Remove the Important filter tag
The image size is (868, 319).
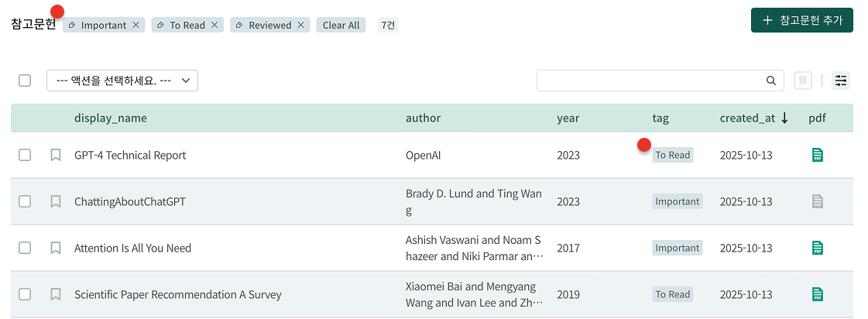tap(136, 25)
